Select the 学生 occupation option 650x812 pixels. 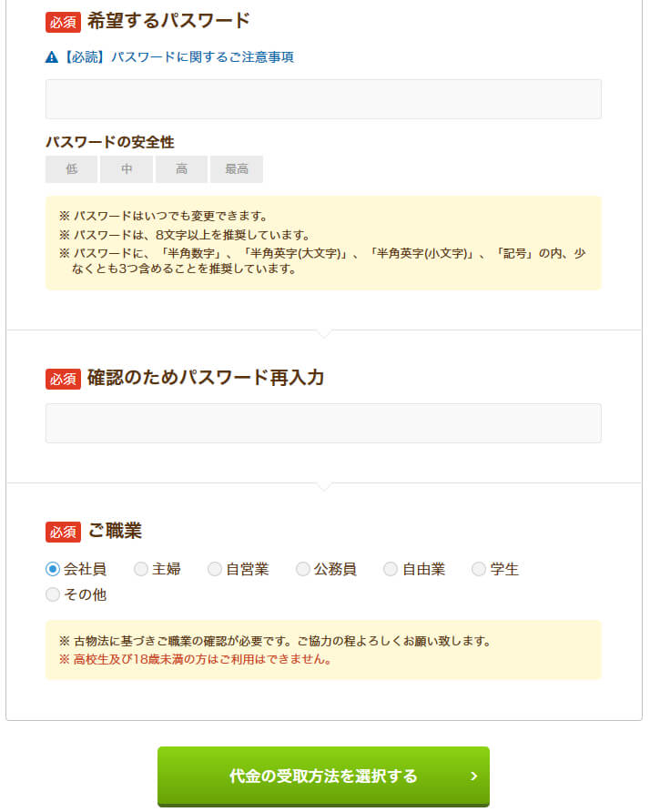(479, 569)
